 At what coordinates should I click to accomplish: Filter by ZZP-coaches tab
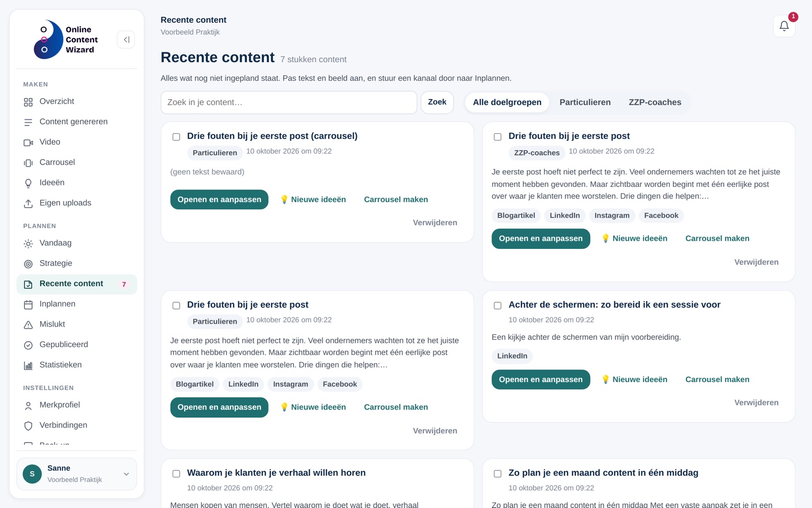coord(655,103)
